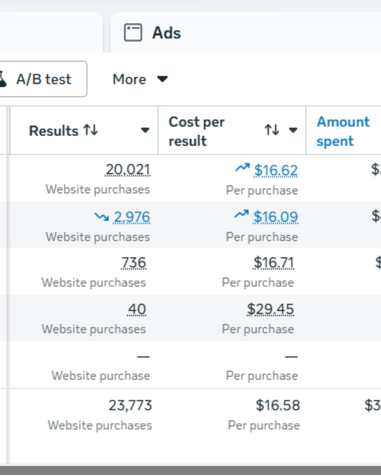Open the $16.09 cost per purchase link
381x476 pixels.
[275, 217]
